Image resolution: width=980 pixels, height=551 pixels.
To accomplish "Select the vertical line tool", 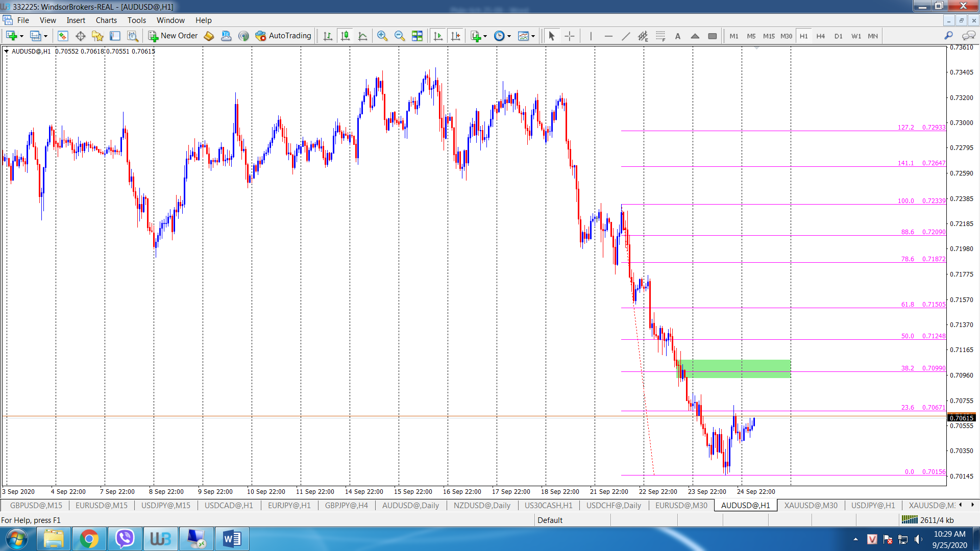I will click(591, 36).
